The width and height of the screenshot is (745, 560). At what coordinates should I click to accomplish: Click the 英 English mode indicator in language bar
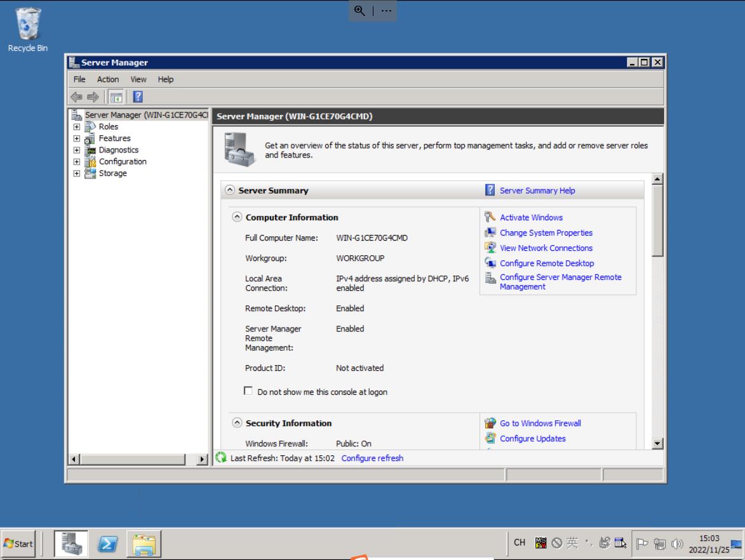(x=572, y=542)
